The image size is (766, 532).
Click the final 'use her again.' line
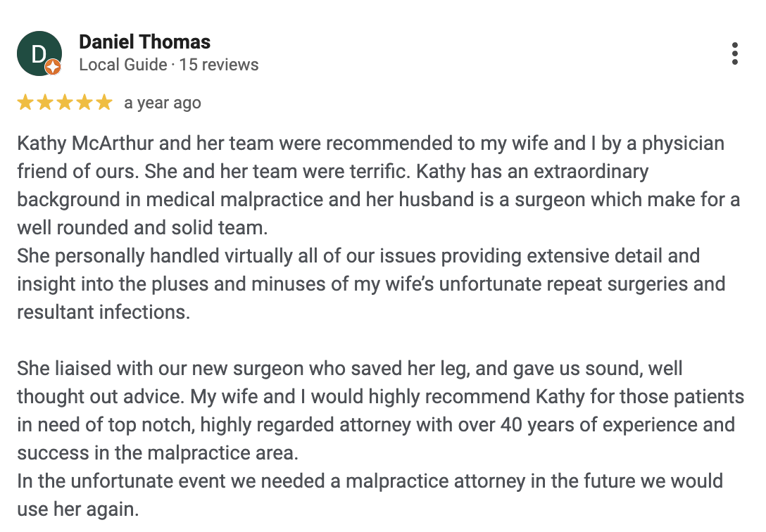click(x=77, y=509)
